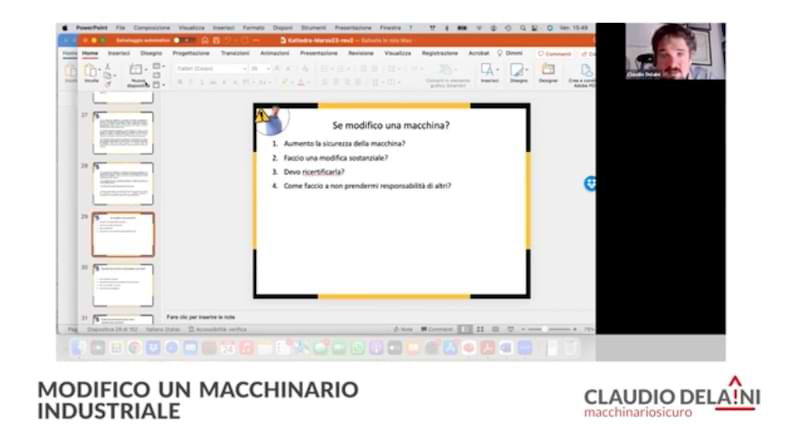Open the Acrobat ribbon tab
Screen dimensions: 786x434
tap(479, 53)
